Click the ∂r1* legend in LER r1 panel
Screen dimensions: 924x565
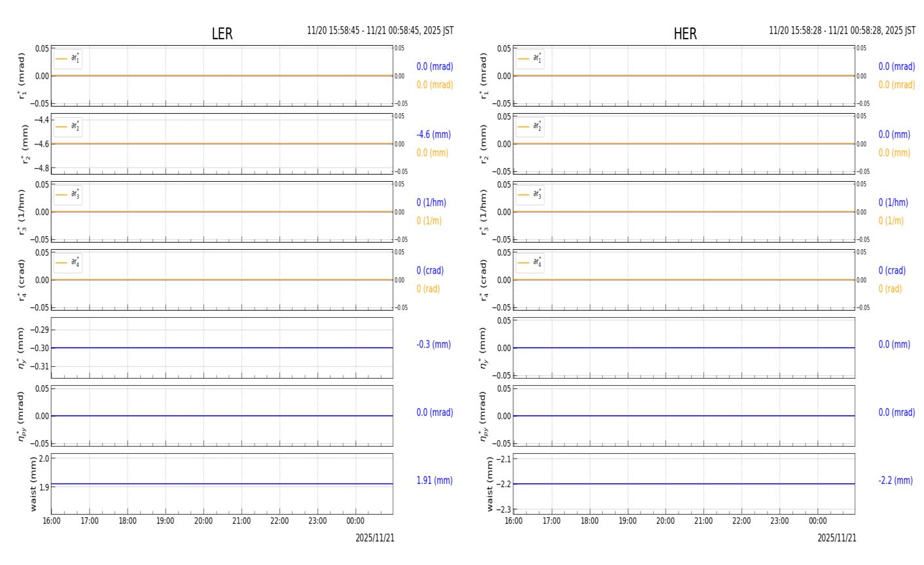pos(68,59)
